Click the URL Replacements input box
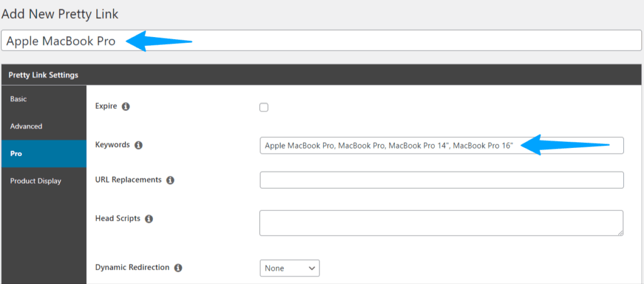The image size is (644, 284). (441, 180)
